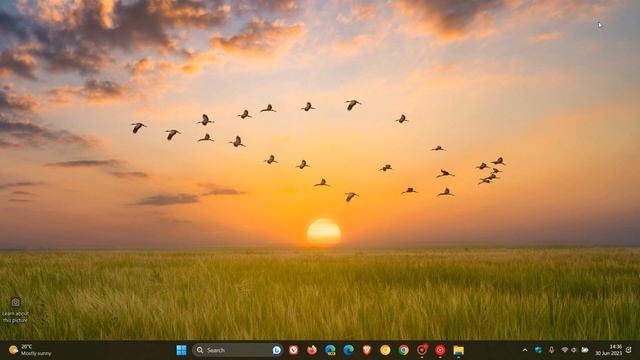The width and height of the screenshot is (640, 360).
Task: Open the red record app with badge
Action: point(422,350)
